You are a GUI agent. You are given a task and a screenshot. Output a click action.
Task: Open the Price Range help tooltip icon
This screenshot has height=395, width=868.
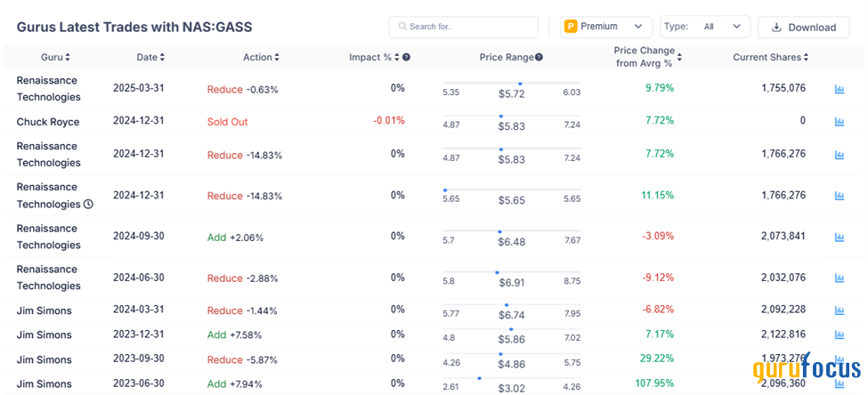click(x=539, y=57)
